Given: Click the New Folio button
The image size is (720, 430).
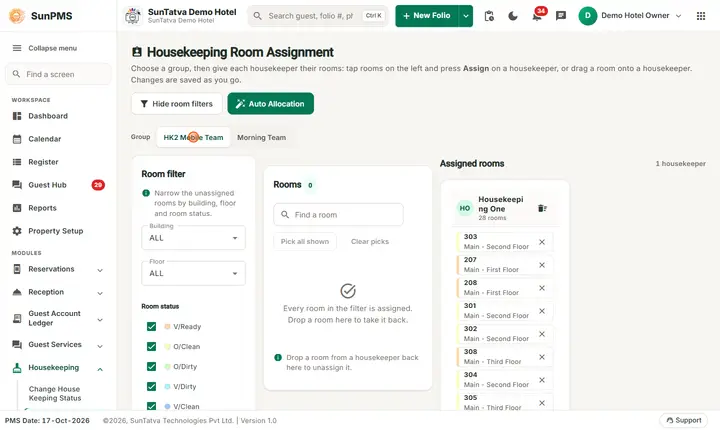Looking at the screenshot, I should (x=427, y=16).
